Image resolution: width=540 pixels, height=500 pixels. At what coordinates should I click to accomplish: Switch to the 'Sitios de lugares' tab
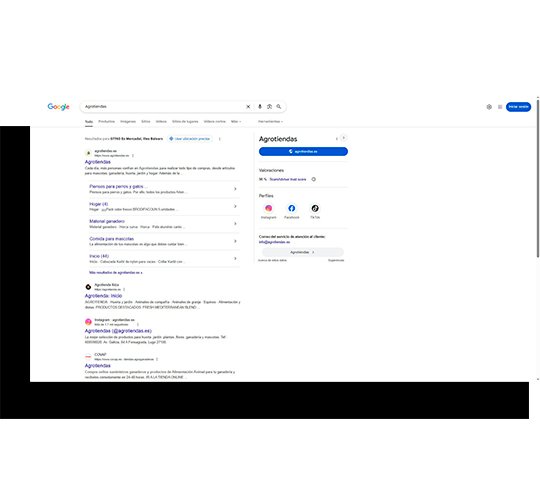click(x=185, y=122)
